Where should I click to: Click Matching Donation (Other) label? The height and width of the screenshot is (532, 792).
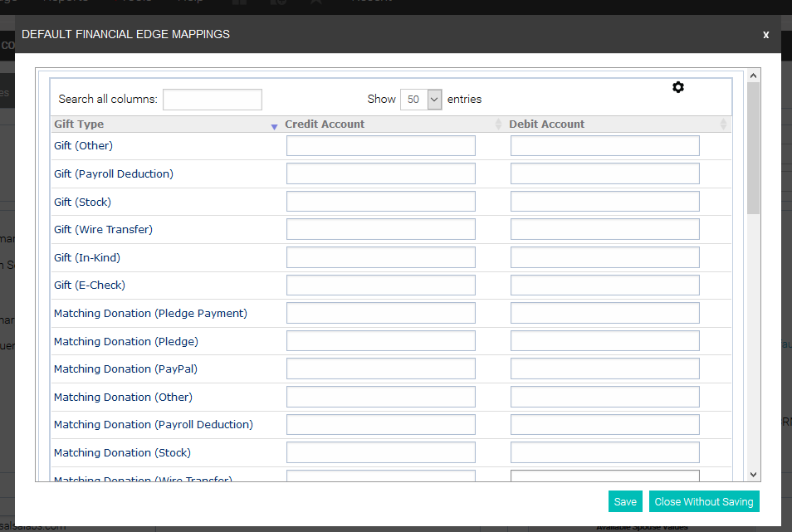[x=123, y=398]
